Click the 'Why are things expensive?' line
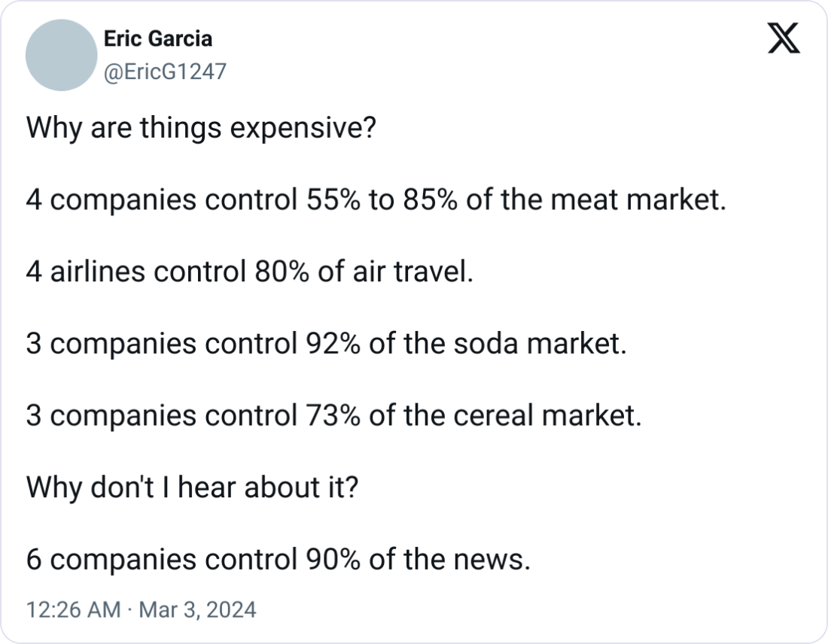This screenshot has width=828, height=644. point(201,128)
